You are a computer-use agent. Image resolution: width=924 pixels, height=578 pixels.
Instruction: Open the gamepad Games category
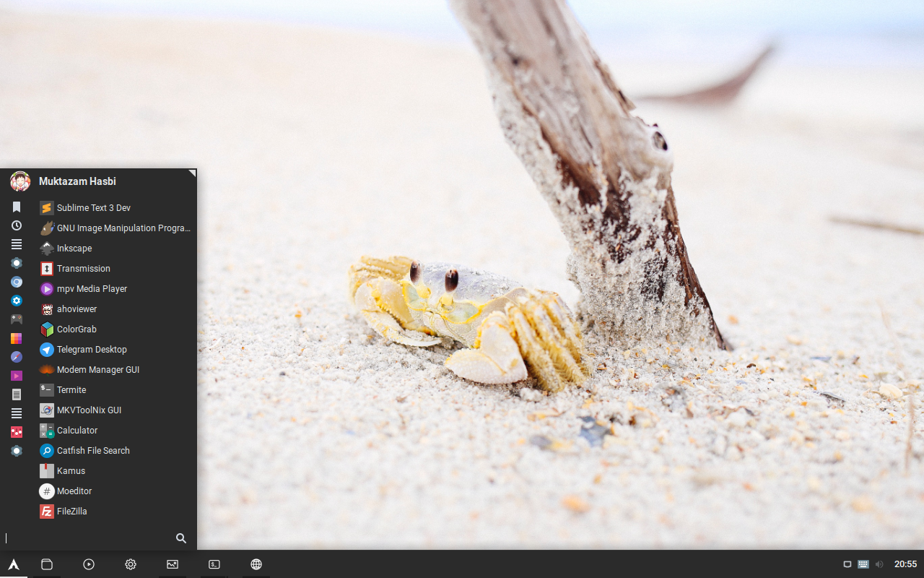(x=16, y=319)
